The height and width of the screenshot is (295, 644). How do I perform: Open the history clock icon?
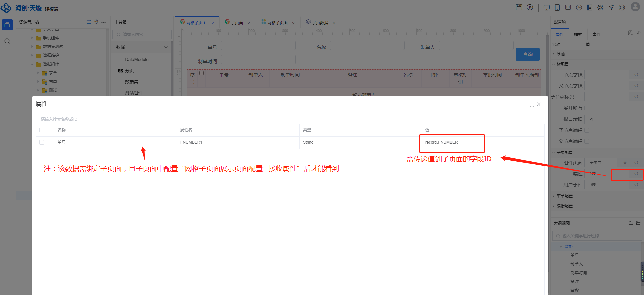[579, 8]
